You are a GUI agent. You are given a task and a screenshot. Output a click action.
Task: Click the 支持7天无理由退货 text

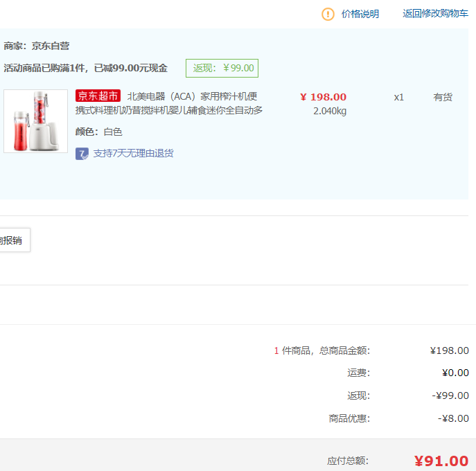click(133, 153)
